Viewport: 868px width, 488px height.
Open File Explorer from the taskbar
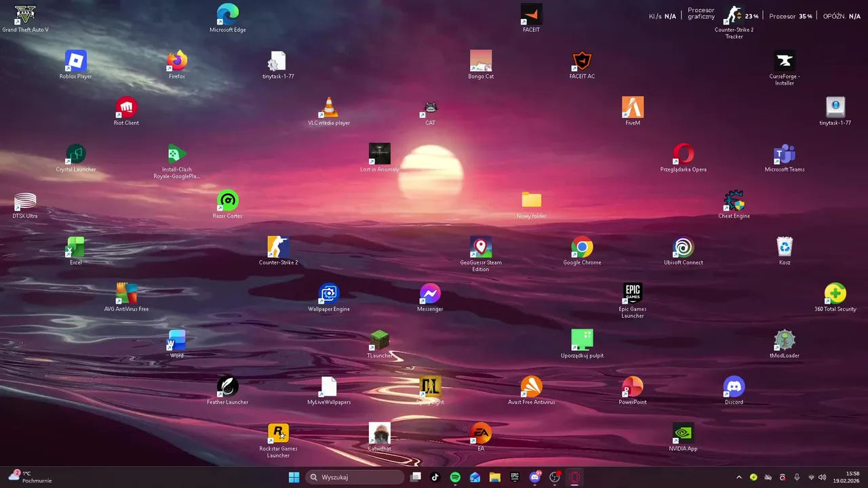tap(495, 477)
